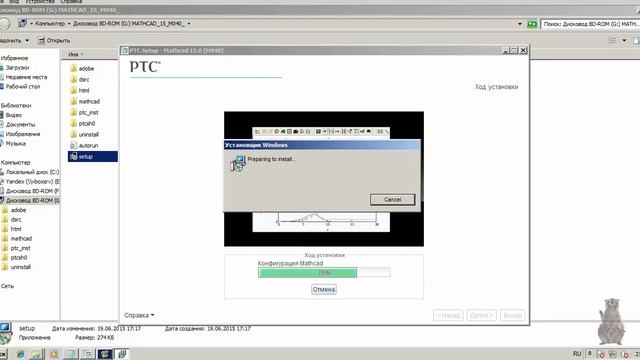This screenshot has width=640, height=360.
Task: Select Сеть in navigation pane
Action: click(x=7, y=286)
